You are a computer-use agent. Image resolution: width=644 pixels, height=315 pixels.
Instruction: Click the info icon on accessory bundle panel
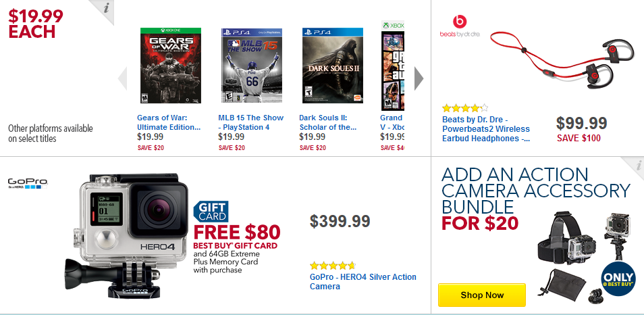[638, 166]
